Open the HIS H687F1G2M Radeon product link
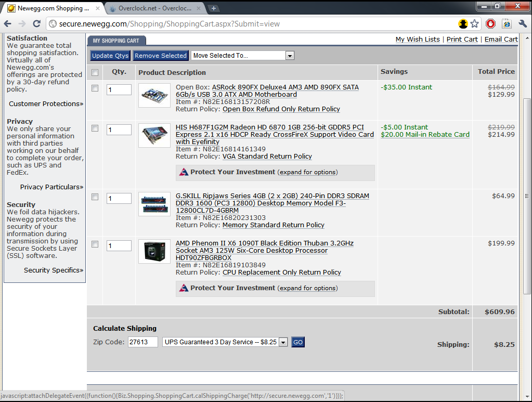This screenshot has height=402, width=532. click(275, 134)
